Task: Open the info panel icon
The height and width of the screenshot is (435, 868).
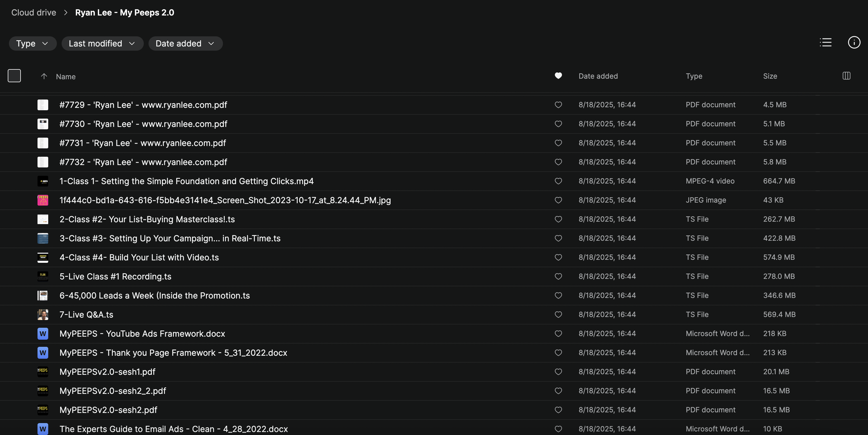Action: (x=854, y=43)
